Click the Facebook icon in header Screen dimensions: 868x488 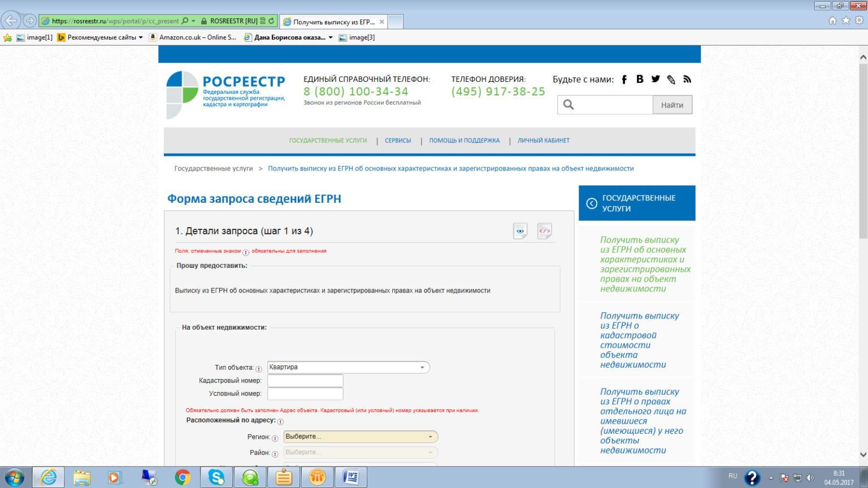624,80
